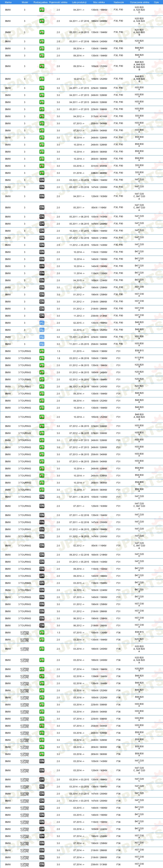The width and height of the screenshot is (163, 868).
Task: Click the 'Pojemność silnika' column header
Action: click(58, 2)
